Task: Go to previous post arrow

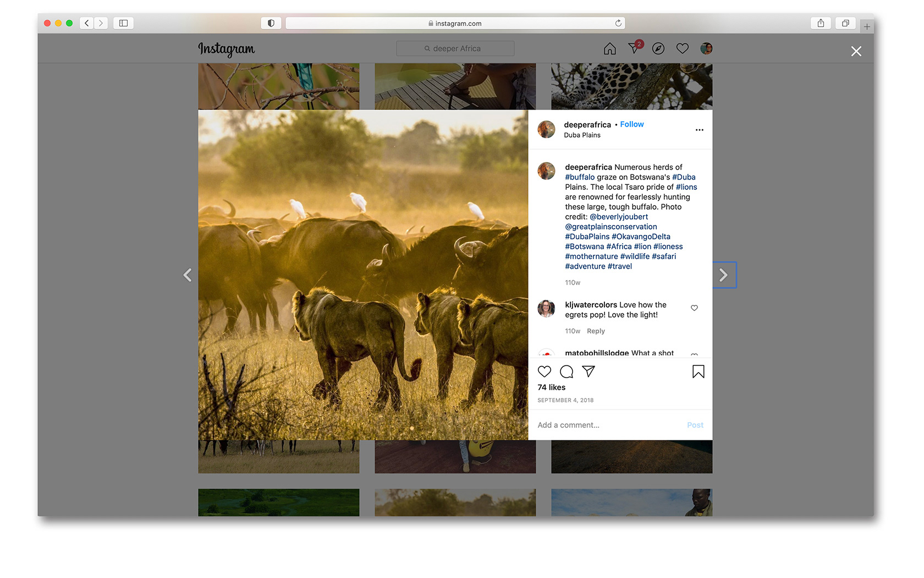Action: 188,275
